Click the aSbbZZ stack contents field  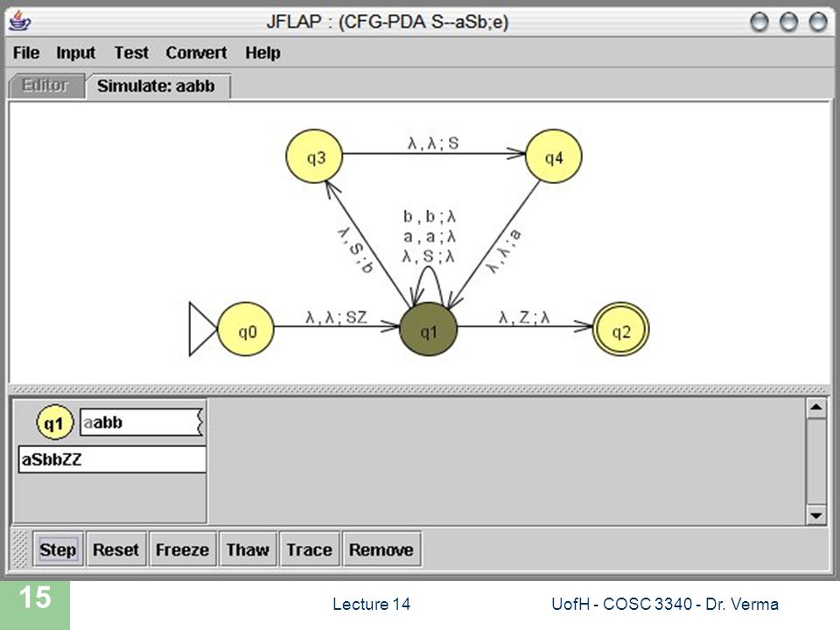coord(112,459)
